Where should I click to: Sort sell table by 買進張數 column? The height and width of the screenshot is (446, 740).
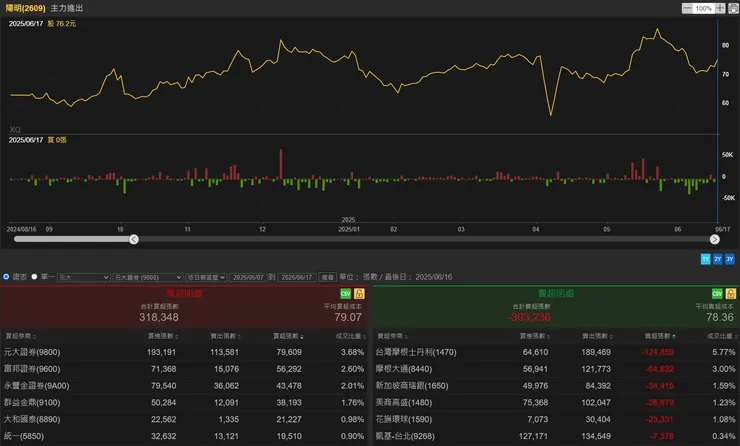coord(535,336)
